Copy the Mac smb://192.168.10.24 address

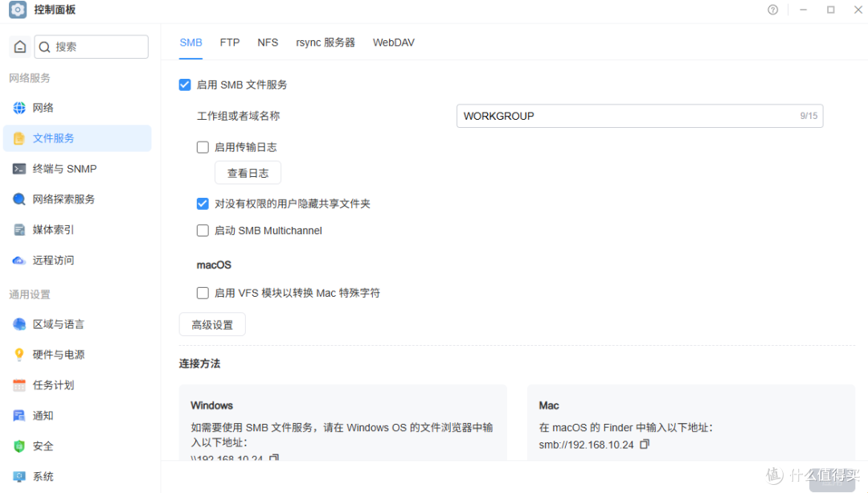645,444
